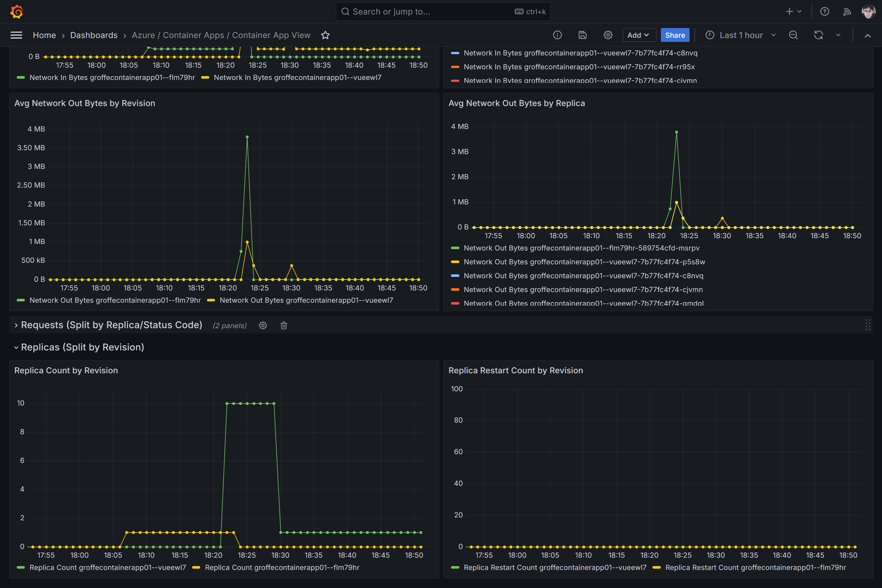Save the dashboard with disk icon
Viewport: 882px width, 588px height.
pos(583,35)
